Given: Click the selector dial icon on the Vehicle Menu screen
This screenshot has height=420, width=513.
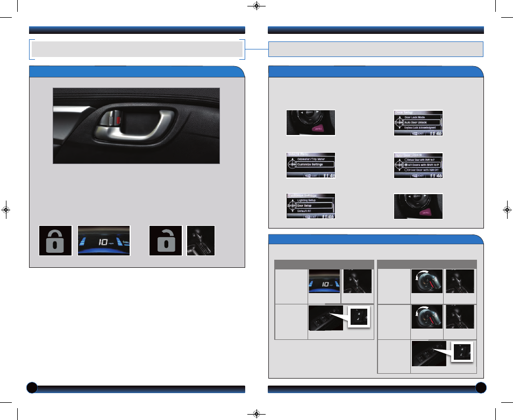Looking at the screenshot, I should [292, 164].
